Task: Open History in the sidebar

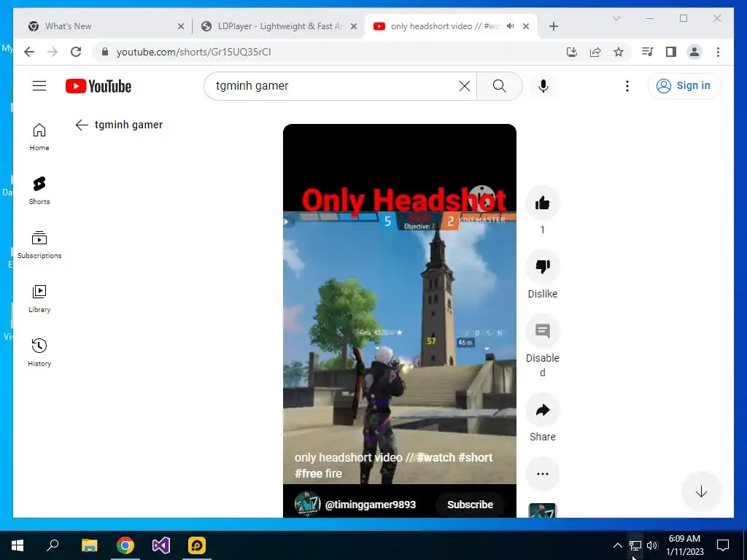Action: [x=39, y=352]
